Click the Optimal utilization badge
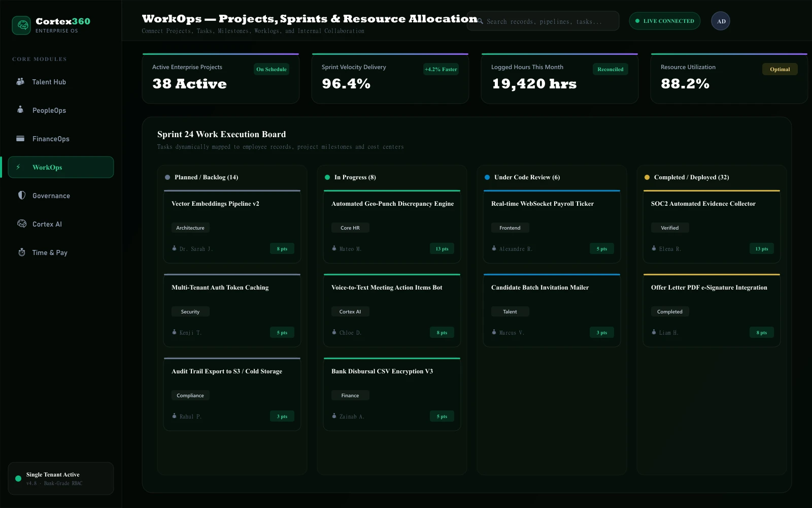This screenshot has width=812, height=508. click(x=780, y=69)
